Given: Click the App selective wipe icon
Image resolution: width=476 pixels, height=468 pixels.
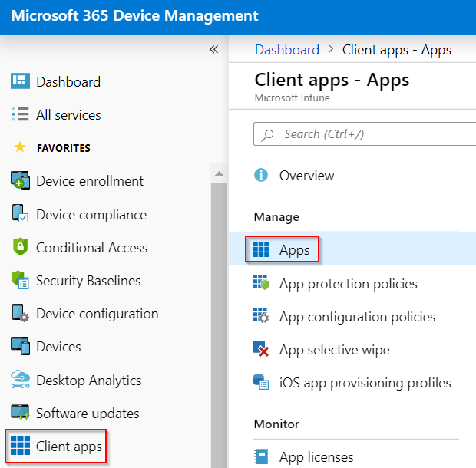Looking at the screenshot, I should click(261, 348).
